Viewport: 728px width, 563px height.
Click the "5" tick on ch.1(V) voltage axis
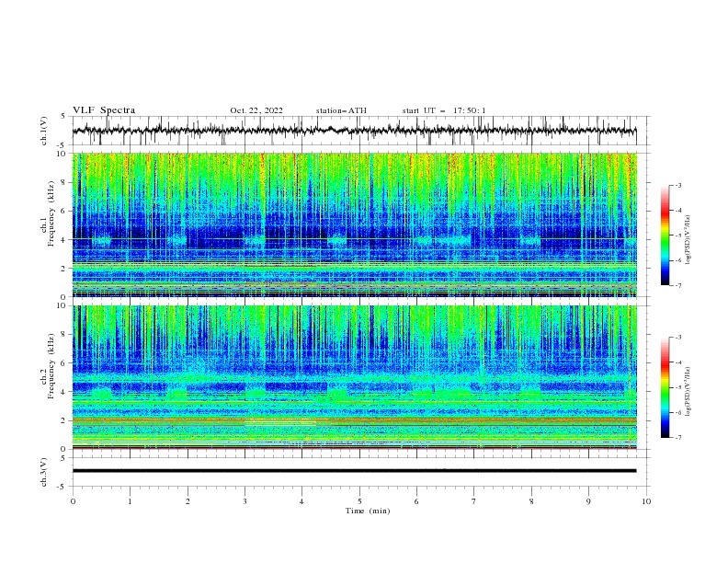[63, 117]
